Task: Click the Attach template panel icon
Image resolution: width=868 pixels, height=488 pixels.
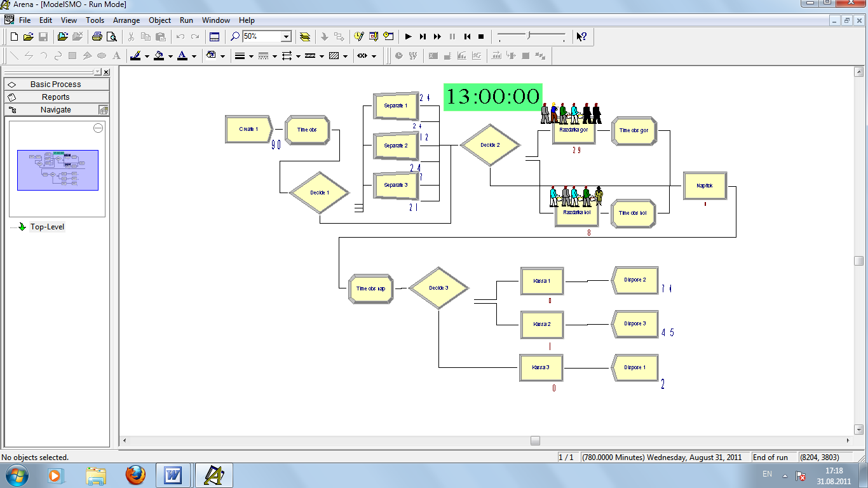Action: 62,37
